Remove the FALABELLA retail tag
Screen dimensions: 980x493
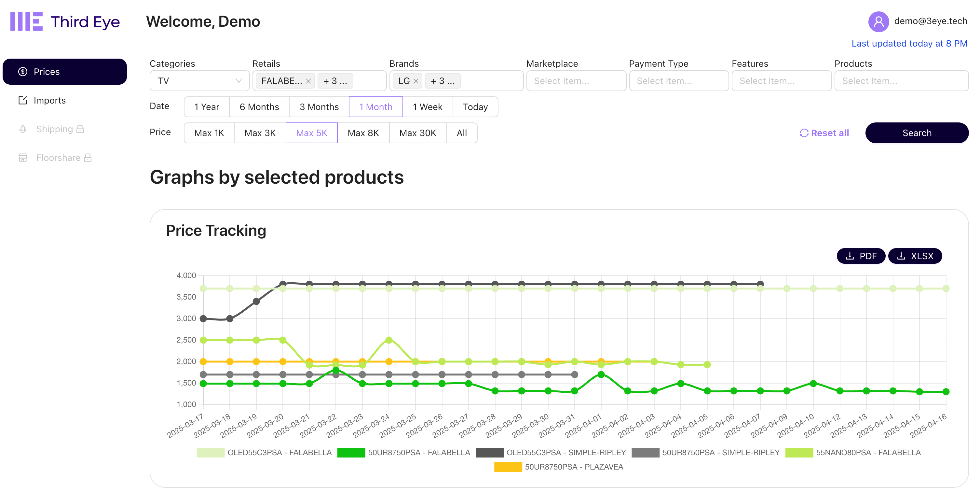[x=308, y=81]
